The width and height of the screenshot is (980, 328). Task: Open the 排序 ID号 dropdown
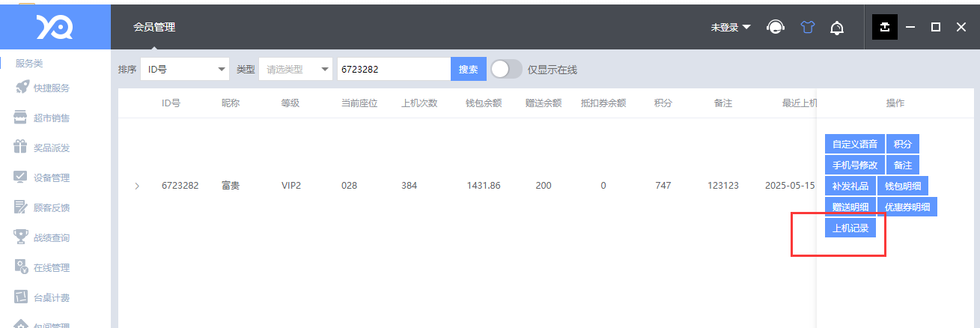185,69
